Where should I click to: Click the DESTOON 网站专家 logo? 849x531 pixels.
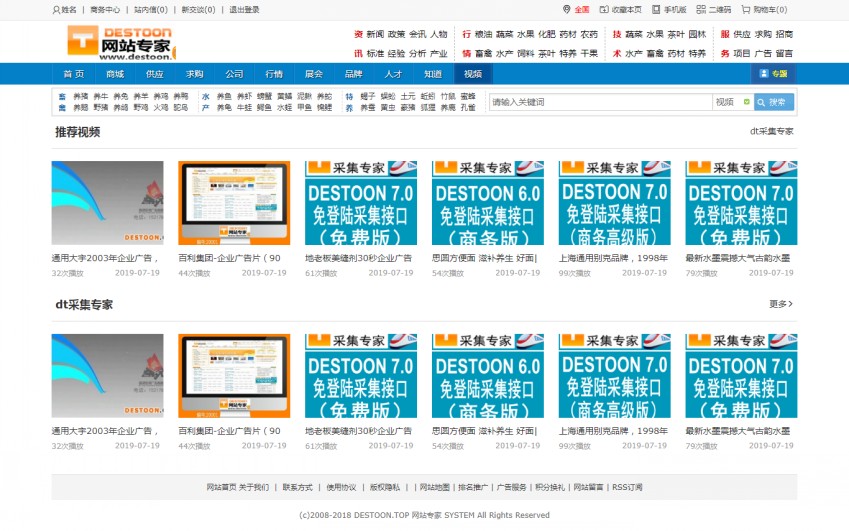pos(121,43)
